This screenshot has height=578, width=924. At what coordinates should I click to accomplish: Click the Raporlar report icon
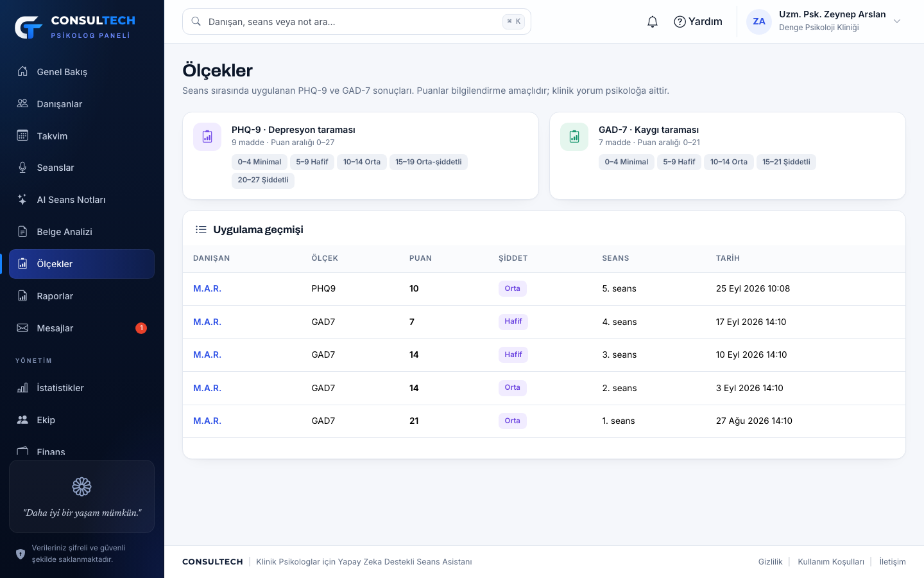point(22,296)
